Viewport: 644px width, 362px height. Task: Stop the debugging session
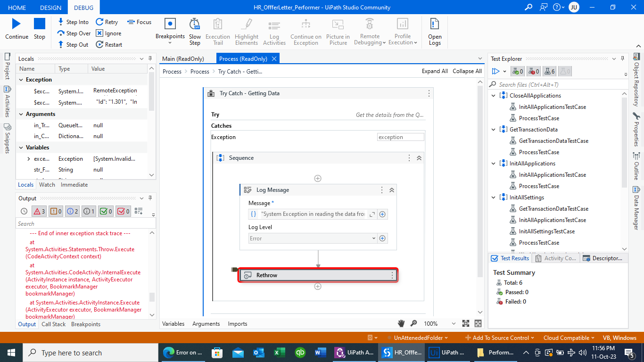coord(40,24)
